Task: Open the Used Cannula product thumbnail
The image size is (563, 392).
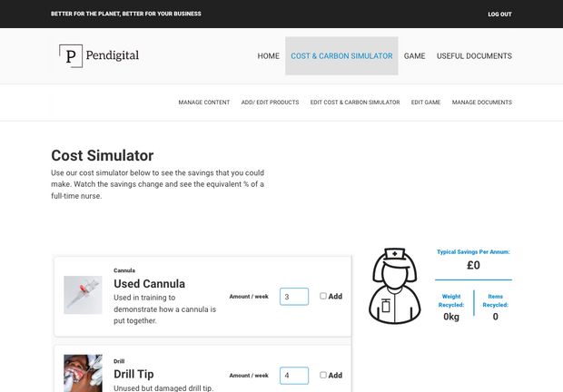Action: [x=83, y=295]
